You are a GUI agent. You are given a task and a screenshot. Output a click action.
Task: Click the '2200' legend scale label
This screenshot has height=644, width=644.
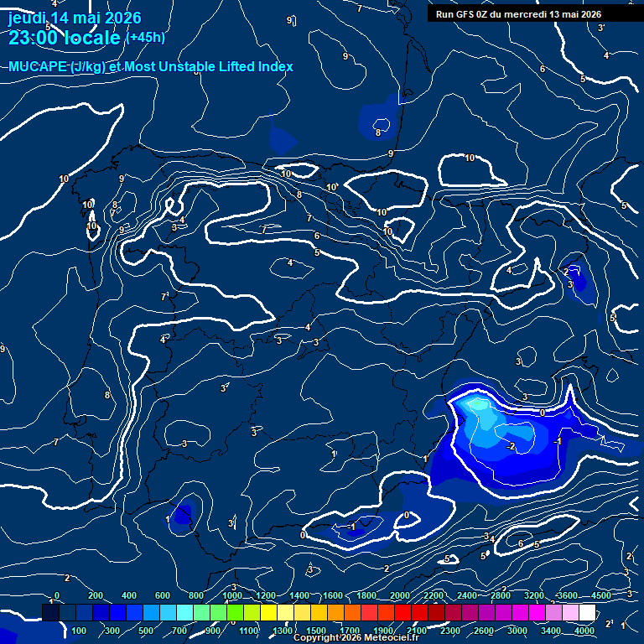[x=434, y=595]
